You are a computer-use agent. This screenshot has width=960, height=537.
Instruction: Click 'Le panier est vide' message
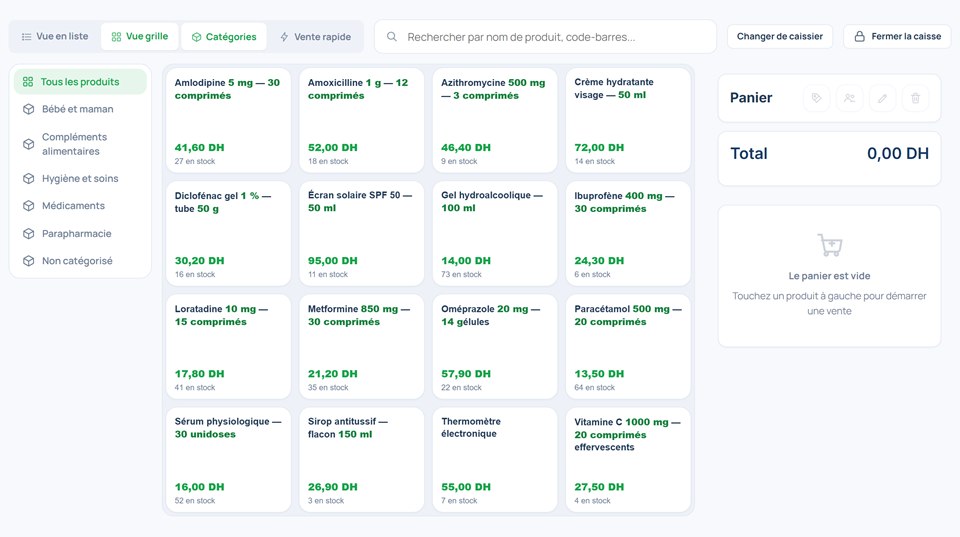coord(830,276)
